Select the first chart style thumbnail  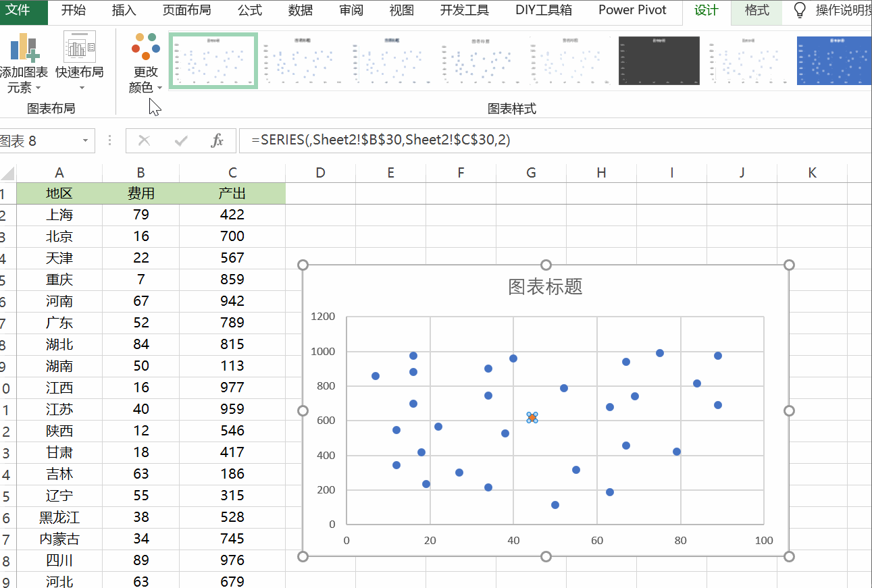click(x=213, y=60)
